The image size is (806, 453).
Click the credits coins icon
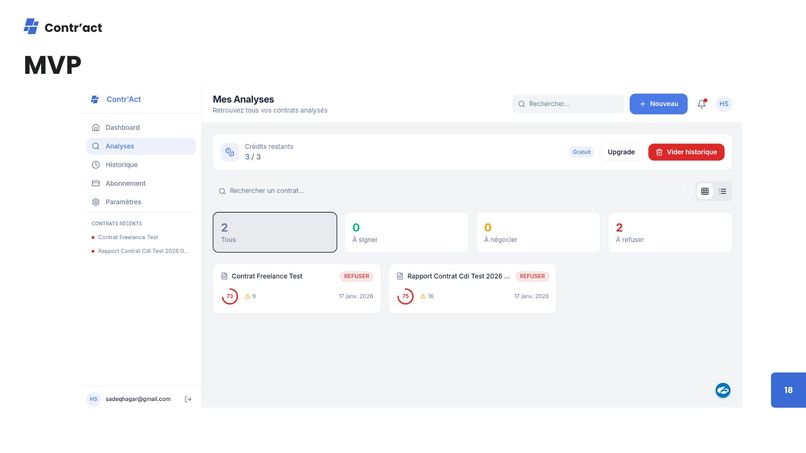click(x=230, y=152)
